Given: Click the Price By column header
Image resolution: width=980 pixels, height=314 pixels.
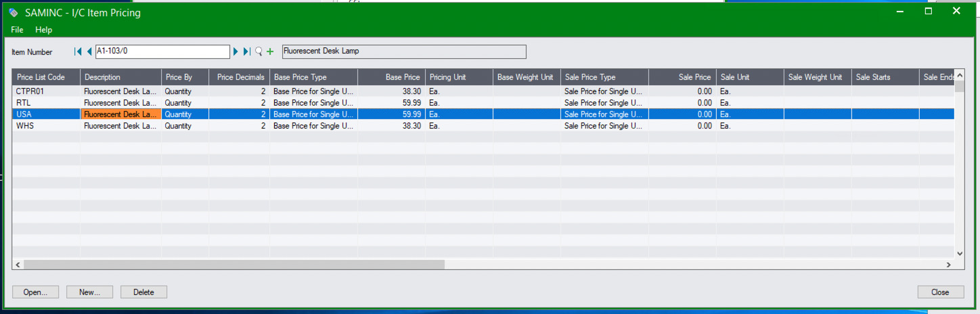Looking at the screenshot, I should pyautogui.click(x=185, y=77).
